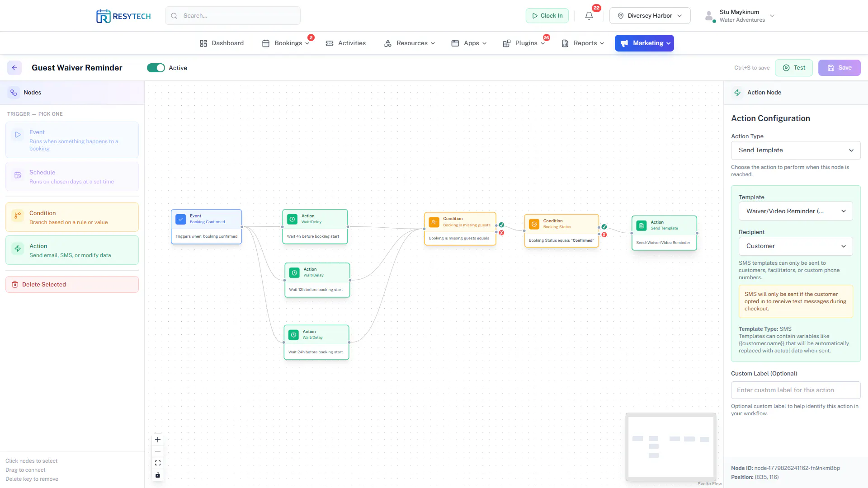Open the Action Type Send Template dropdown
Screen dimensions: 868x488
(796, 150)
